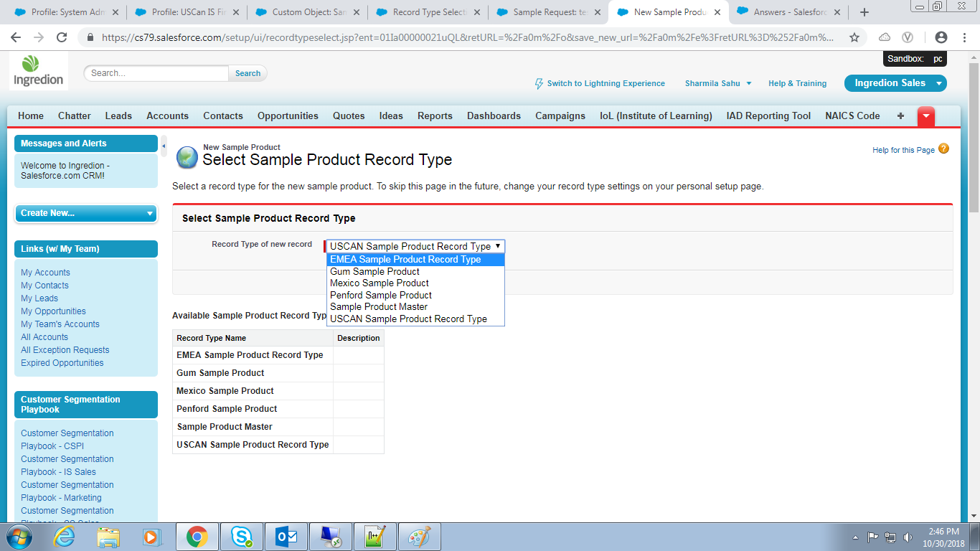Open the Chrome profile avatar

coord(941,37)
